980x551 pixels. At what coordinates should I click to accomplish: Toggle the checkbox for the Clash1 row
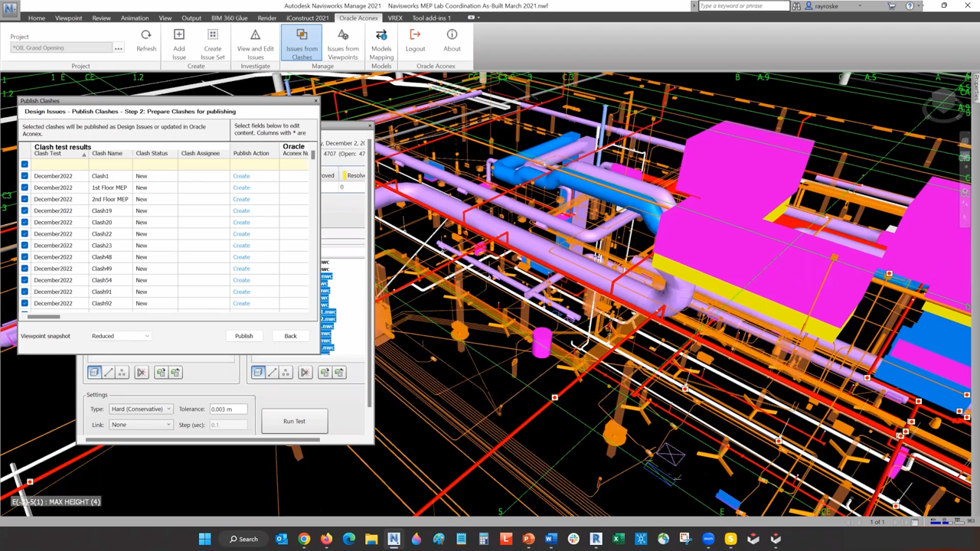[24, 176]
